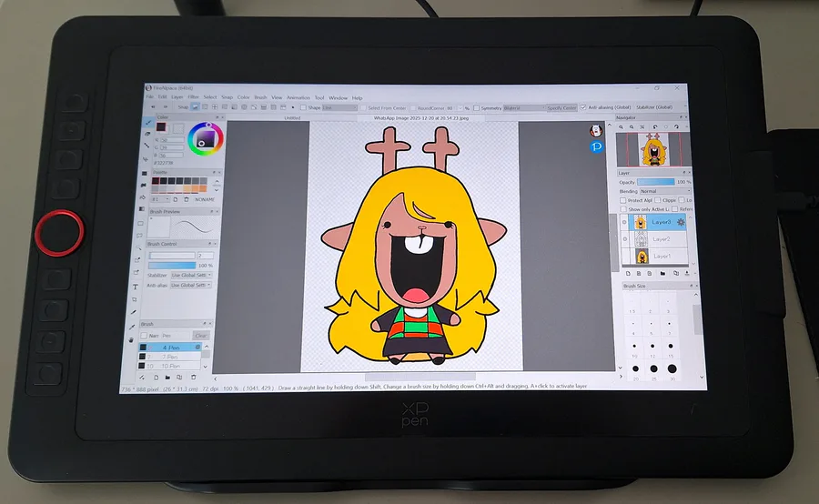Open the Filter menu
This screenshot has width=819, height=504.
193,97
